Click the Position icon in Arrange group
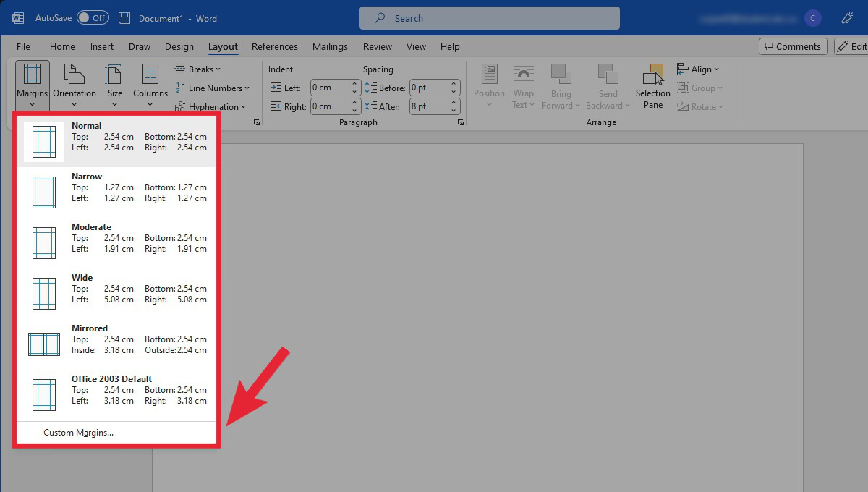This screenshot has height=492, width=868. tap(488, 85)
